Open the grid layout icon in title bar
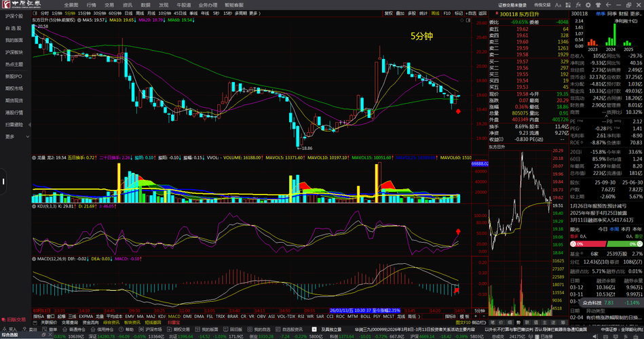The height and width of the screenshot is (339, 644). [x=568, y=5]
